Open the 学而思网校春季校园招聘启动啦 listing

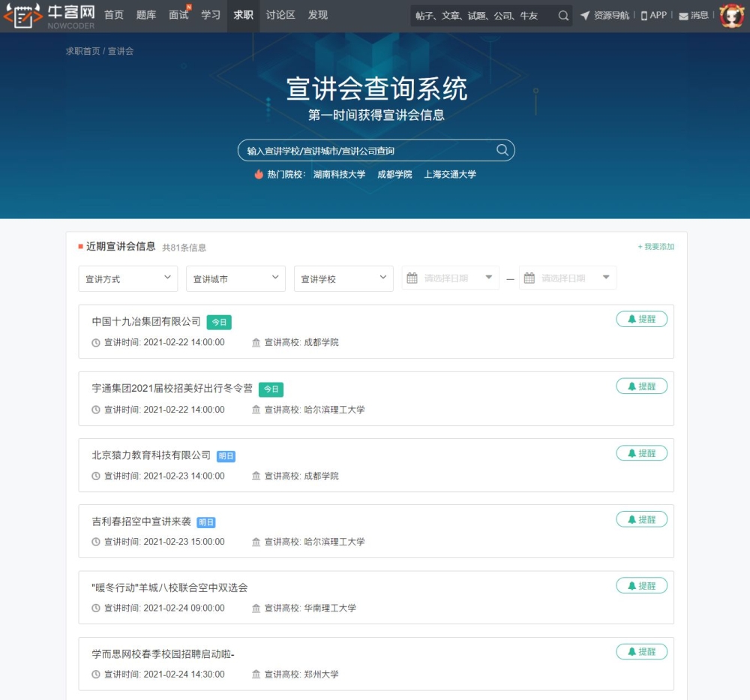tap(163, 653)
